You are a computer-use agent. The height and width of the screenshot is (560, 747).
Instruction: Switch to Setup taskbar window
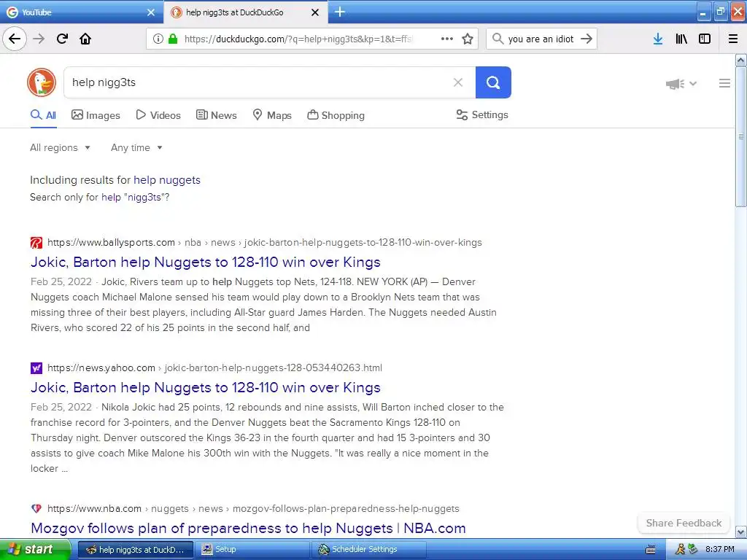[x=252, y=550]
